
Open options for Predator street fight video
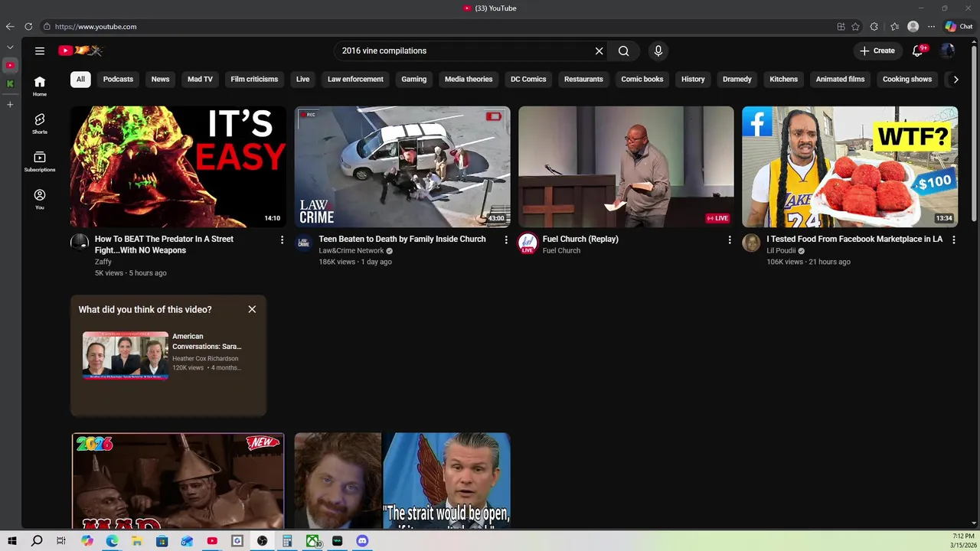pos(282,240)
